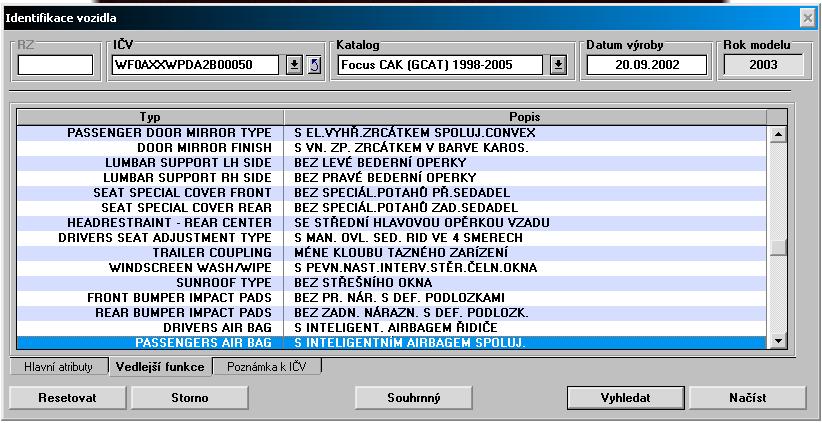Click the Popis column header
Screen dimensions: 822x423
[525, 117]
